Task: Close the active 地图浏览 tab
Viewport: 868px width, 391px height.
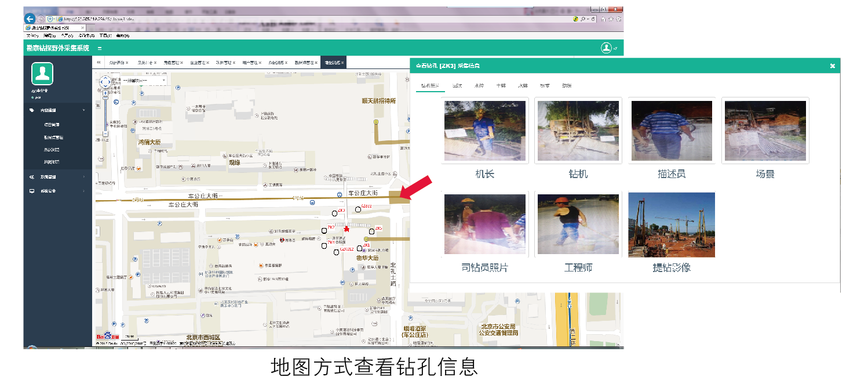Action: (x=342, y=63)
